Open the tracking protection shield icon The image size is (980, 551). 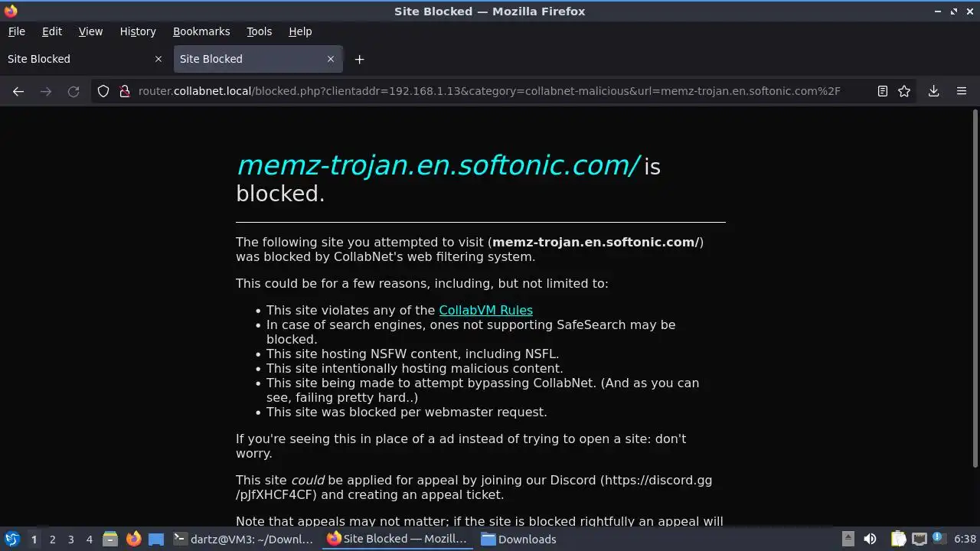[103, 91]
